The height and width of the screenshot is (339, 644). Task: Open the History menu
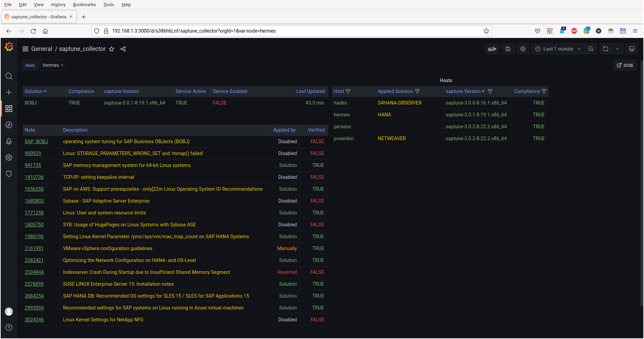click(x=58, y=4)
